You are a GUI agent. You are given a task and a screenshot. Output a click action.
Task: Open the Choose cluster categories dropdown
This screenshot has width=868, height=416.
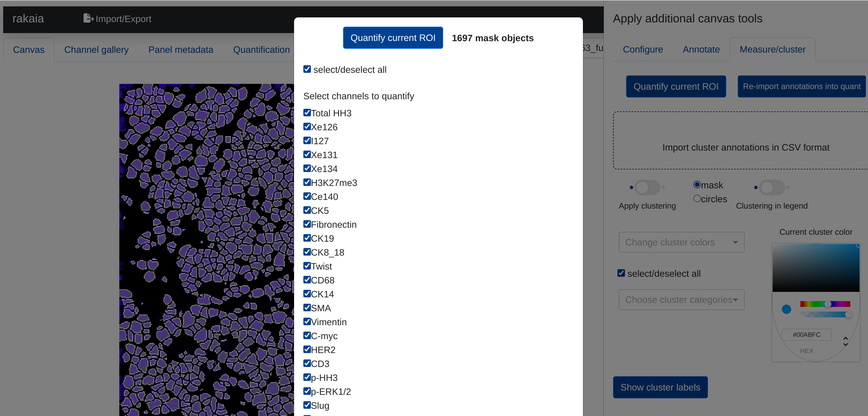(x=681, y=299)
